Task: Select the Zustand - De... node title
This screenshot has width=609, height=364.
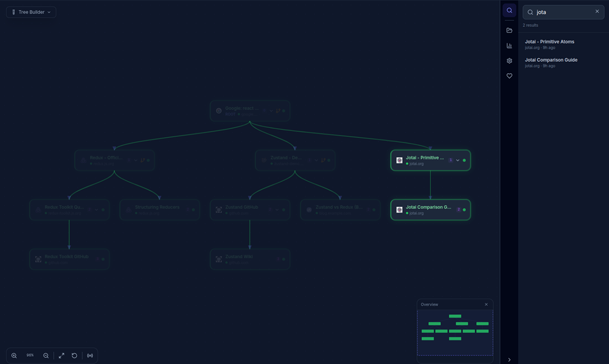Action: click(x=286, y=158)
